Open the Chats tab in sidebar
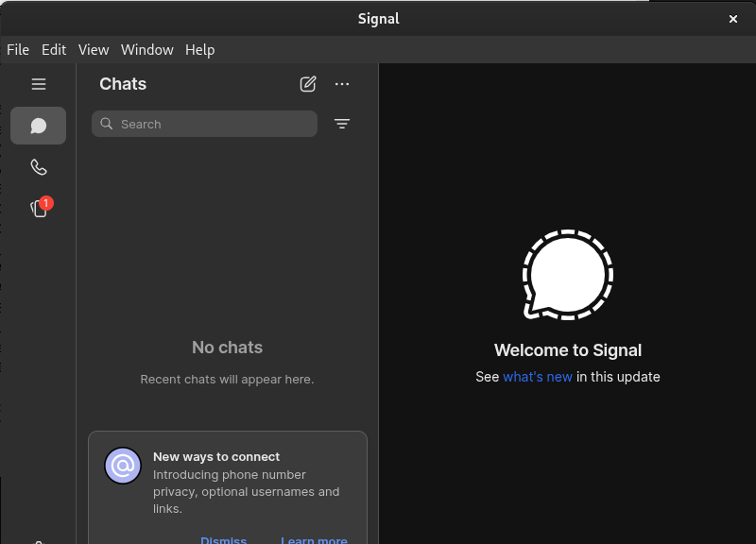 click(x=38, y=126)
